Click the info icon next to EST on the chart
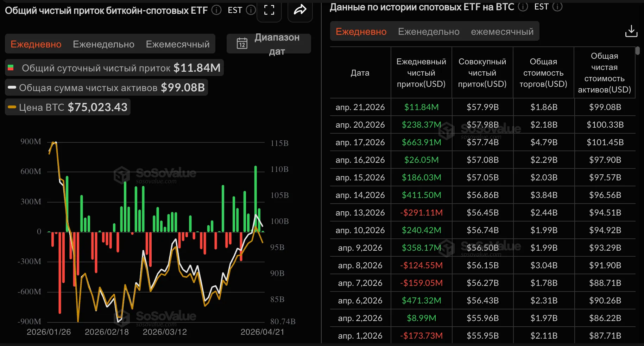Screen dimensions: 644x346 [251, 10]
